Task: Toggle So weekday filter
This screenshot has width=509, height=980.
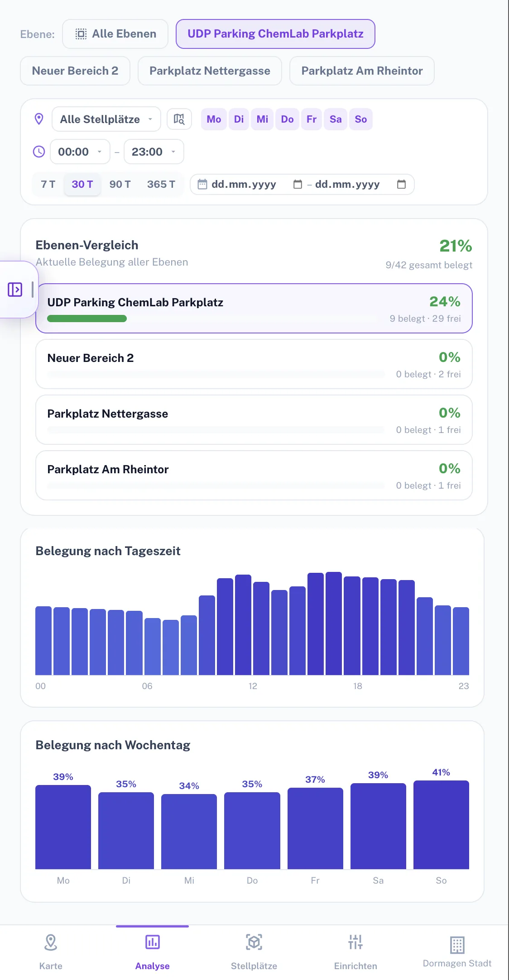Action: click(x=361, y=119)
